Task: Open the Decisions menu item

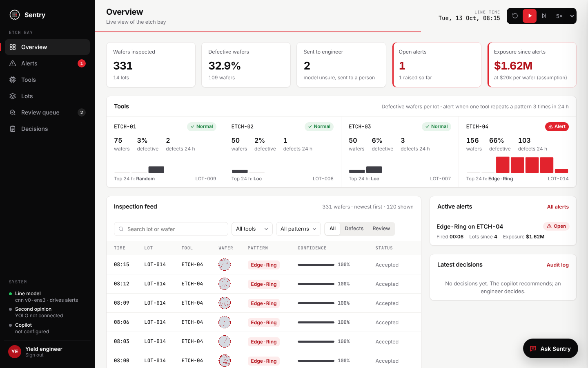Action: [47, 129]
